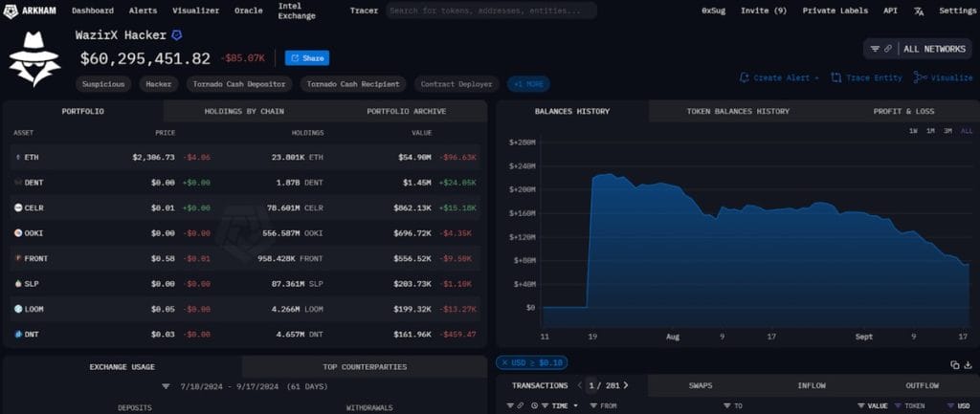The height and width of the screenshot is (414, 980).
Task: Switch to Profit & Loss tab
Action: (903, 111)
